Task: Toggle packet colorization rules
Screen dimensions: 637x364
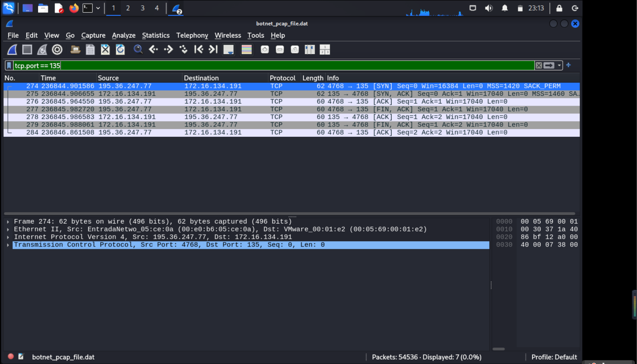Action: [x=247, y=50]
